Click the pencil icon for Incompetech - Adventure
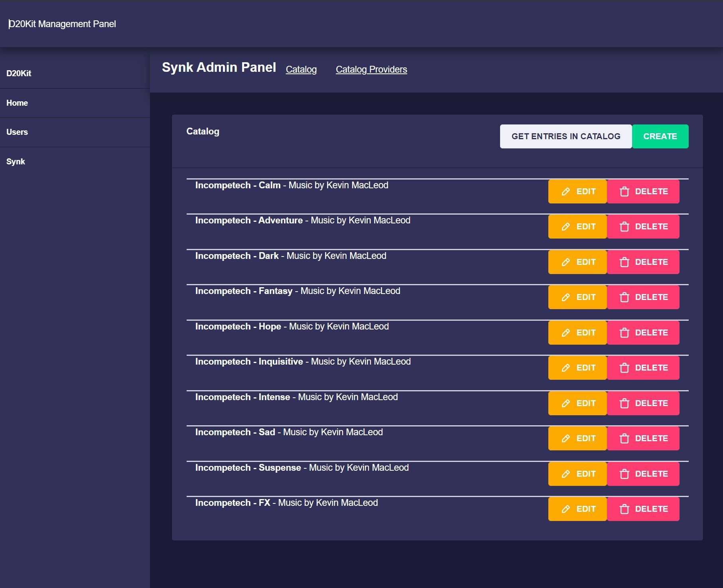 [x=565, y=227]
